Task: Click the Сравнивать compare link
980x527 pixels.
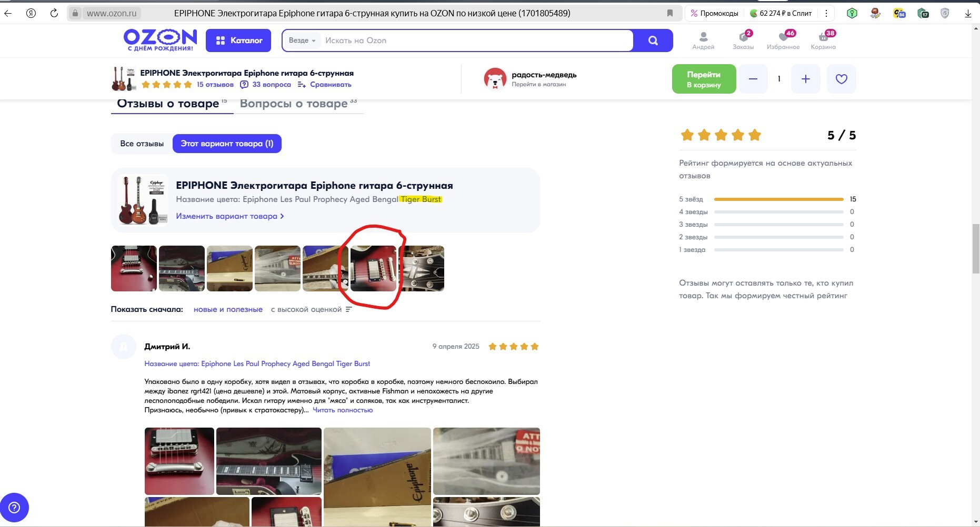Action: coord(325,85)
